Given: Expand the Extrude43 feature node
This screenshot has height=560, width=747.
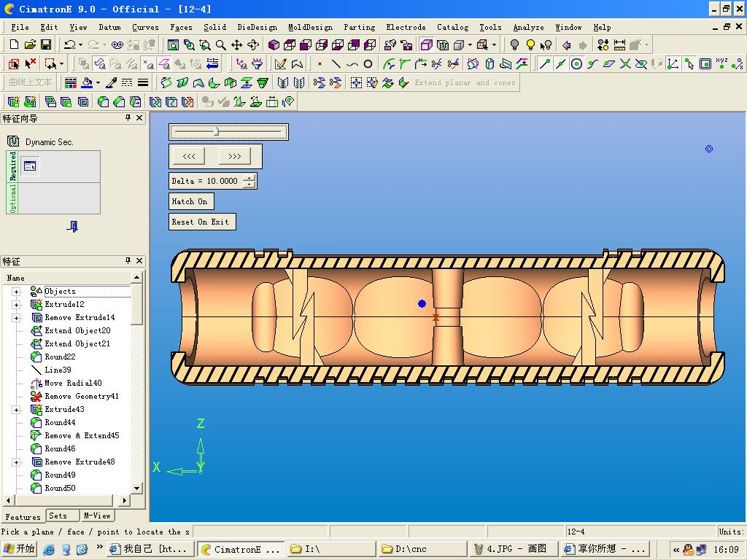Looking at the screenshot, I should tap(16, 410).
